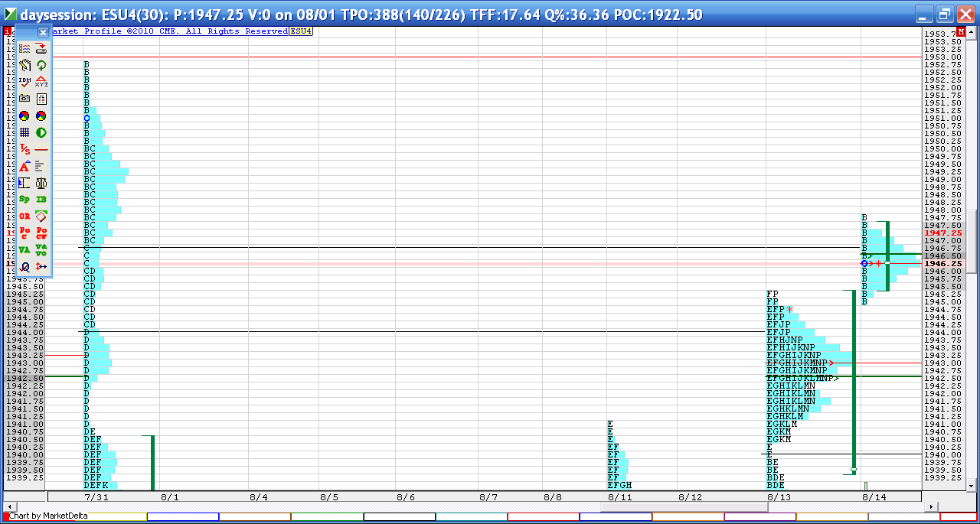Screen dimensions: 980x524
Task: Click the Q quote check icon
Action: (x=24, y=267)
